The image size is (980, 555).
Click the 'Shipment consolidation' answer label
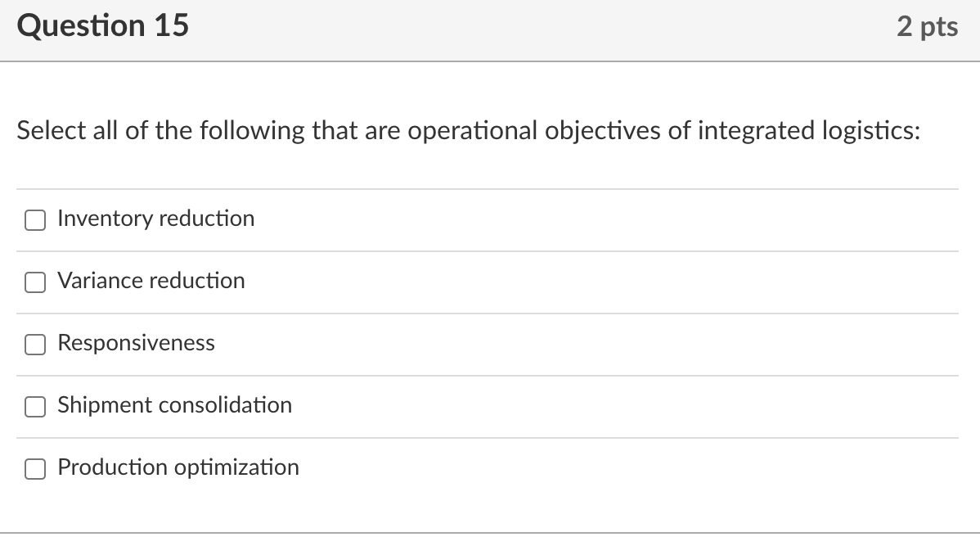click(x=174, y=405)
